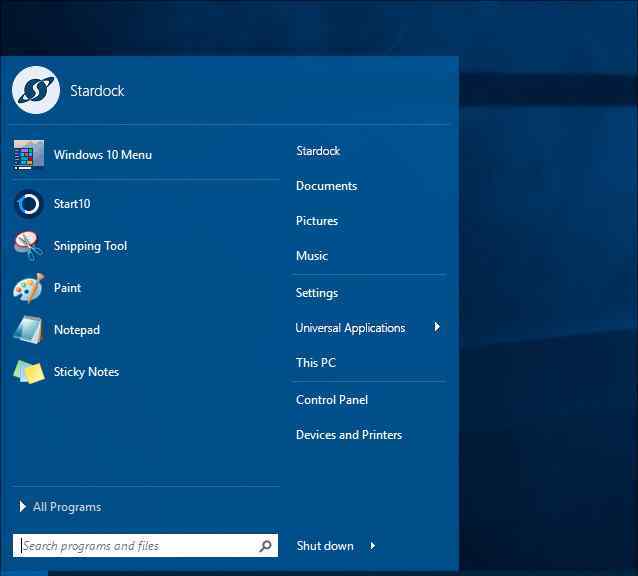Select Universal Applications label
The image size is (638, 576).
click(x=350, y=328)
